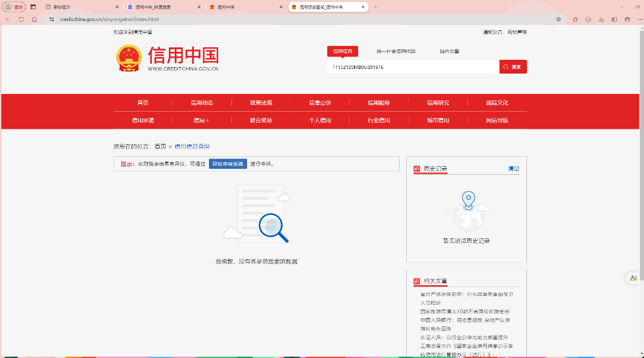
Task: Open the favorites list icon in toolbar
Action: click(x=575, y=19)
